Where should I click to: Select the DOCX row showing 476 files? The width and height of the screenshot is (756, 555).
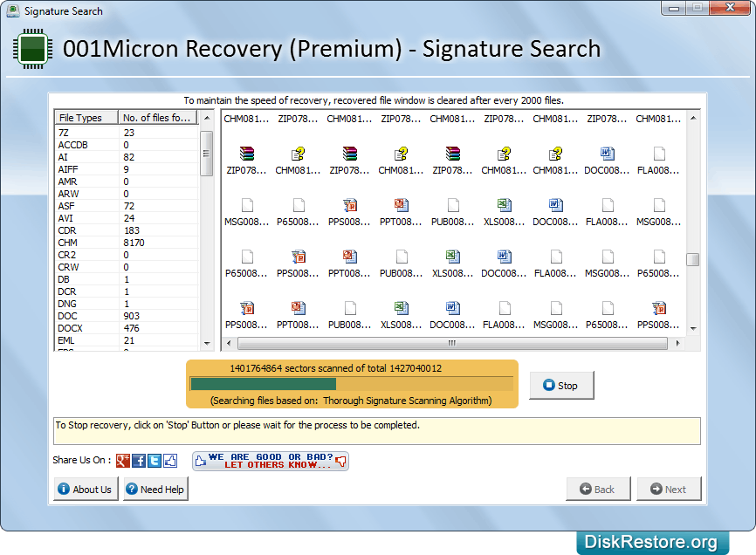pos(127,328)
